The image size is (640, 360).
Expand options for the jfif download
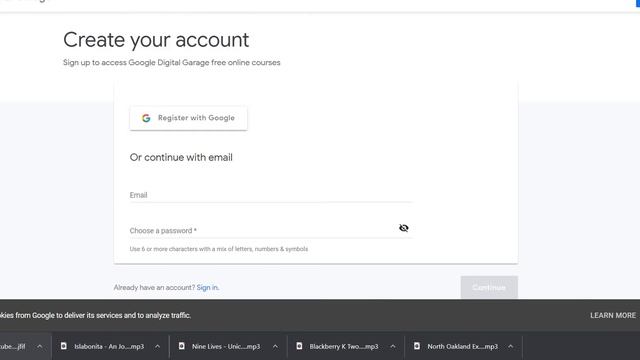pos(40,346)
